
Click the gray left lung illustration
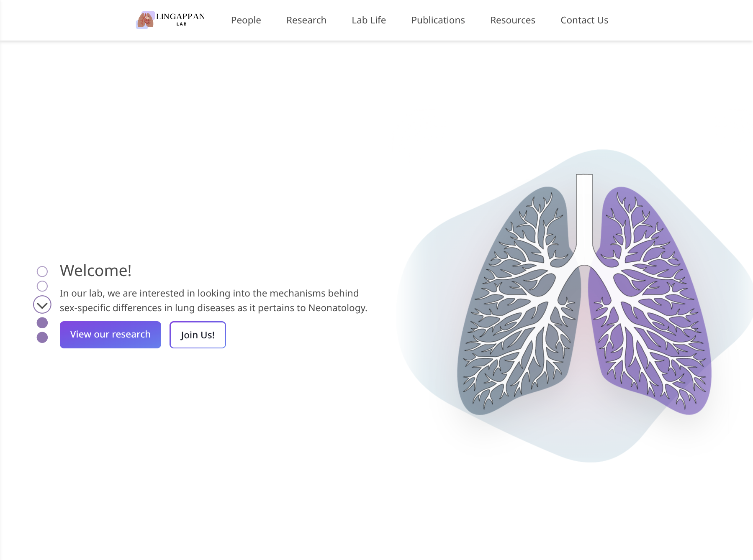tap(515, 301)
